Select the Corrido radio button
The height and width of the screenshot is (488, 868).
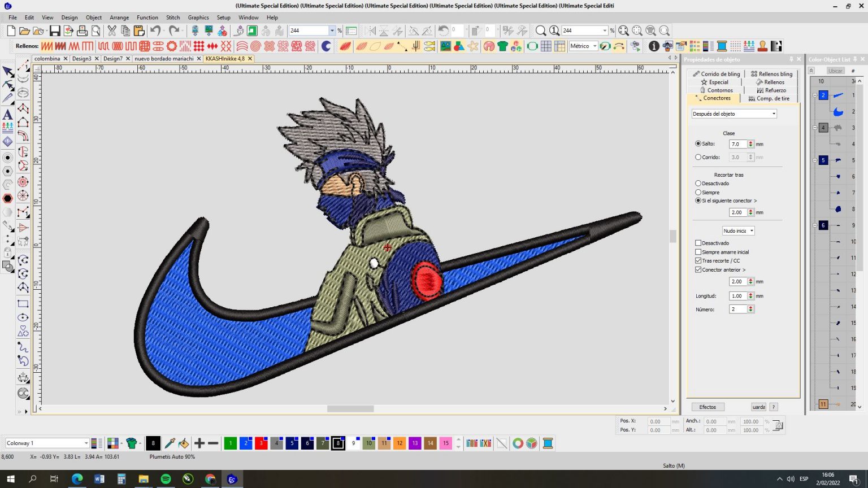pos(698,158)
